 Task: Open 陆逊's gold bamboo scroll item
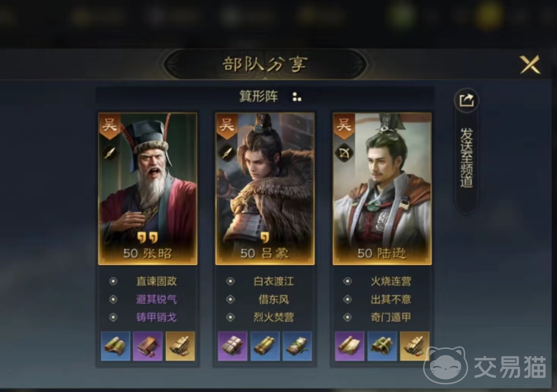pyautogui.click(x=414, y=346)
